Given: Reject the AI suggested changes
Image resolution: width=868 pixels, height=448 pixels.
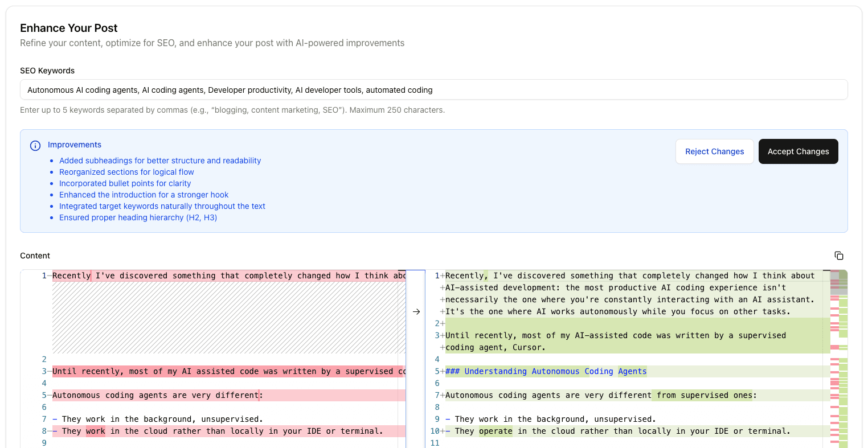Looking at the screenshot, I should pyautogui.click(x=714, y=151).
